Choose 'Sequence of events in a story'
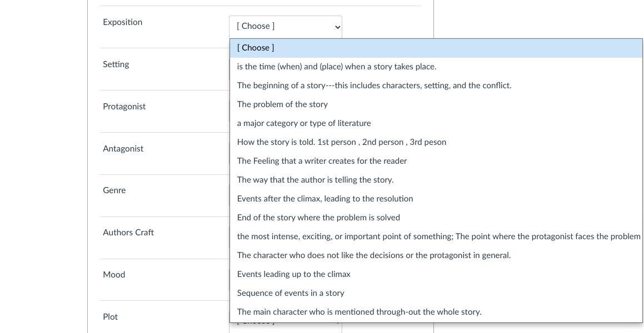644x333 pixels. click(291, 293)
